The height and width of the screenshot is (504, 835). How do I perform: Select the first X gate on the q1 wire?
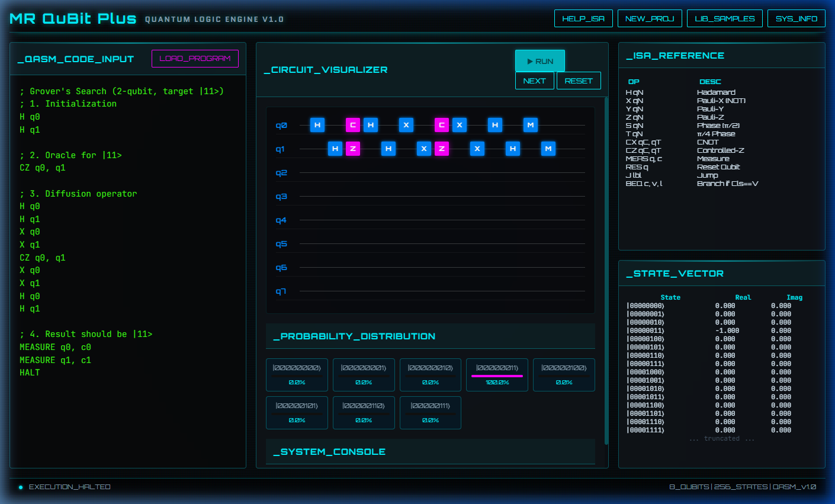[x=424, y=149]
